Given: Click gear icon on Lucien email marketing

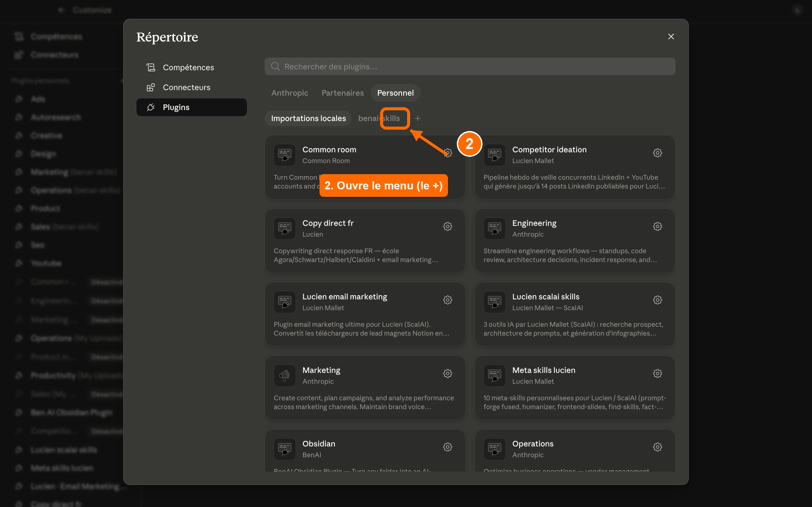Looking at the screenshot, I should (447, 300).
